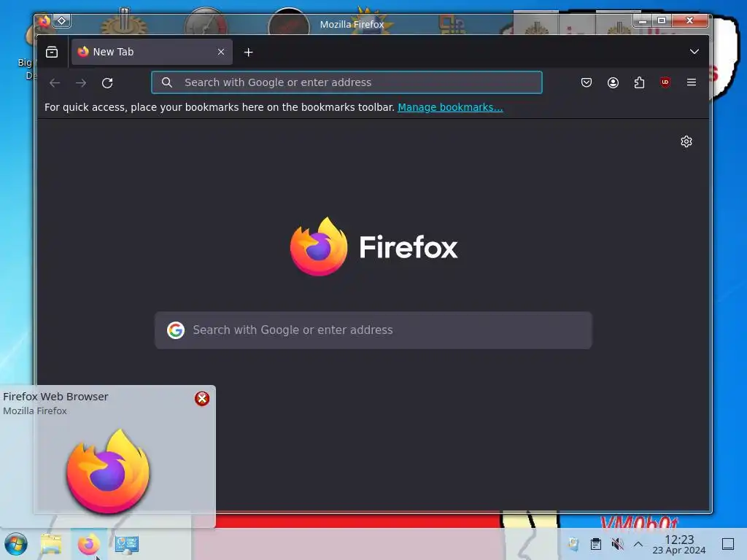Open the Windows-style start menu
Viewport: 747px width, 560px height.
[x=16, y=544]
